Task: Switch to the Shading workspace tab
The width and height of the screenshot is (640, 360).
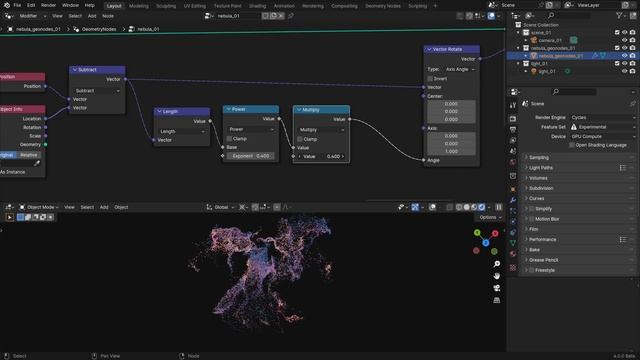Action: 257,6
